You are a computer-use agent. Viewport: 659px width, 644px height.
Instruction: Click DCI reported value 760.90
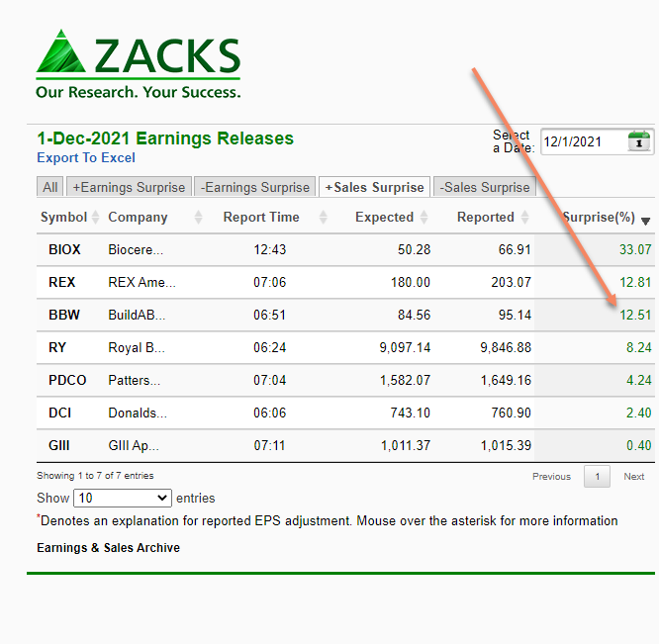click(x=511, y=413)
